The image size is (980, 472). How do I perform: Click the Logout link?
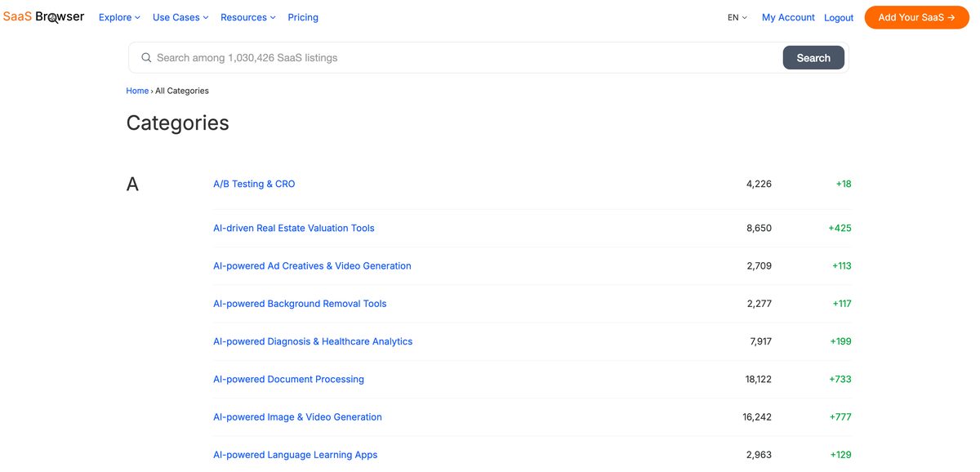(839, 17)
